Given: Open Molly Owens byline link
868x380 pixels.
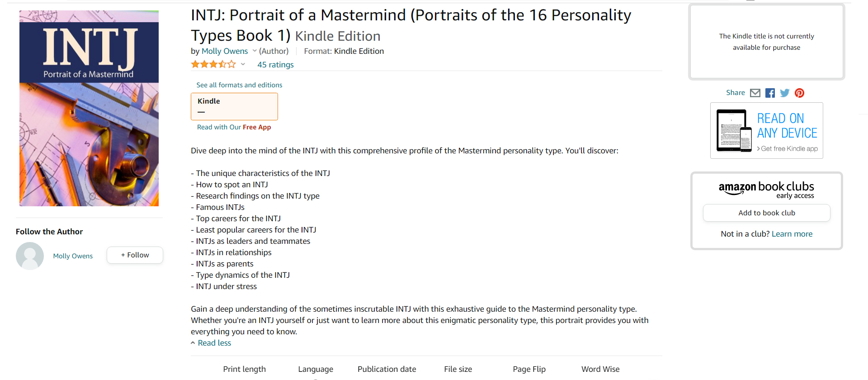Looking at the screenshot, I should 225,51.
